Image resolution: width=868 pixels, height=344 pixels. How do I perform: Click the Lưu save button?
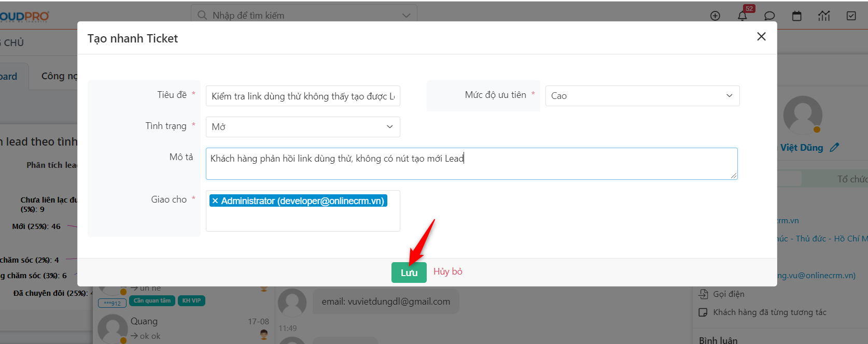[409, 273]
